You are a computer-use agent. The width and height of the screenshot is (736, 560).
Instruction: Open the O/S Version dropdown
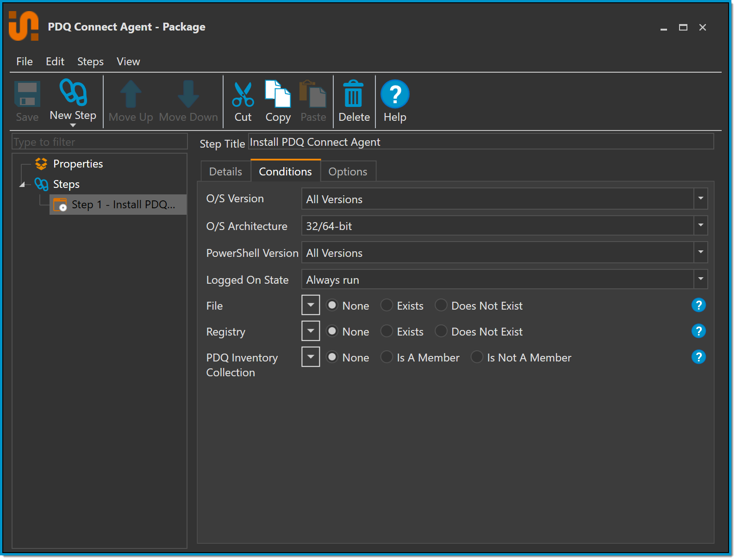click(x=701, y=199)
